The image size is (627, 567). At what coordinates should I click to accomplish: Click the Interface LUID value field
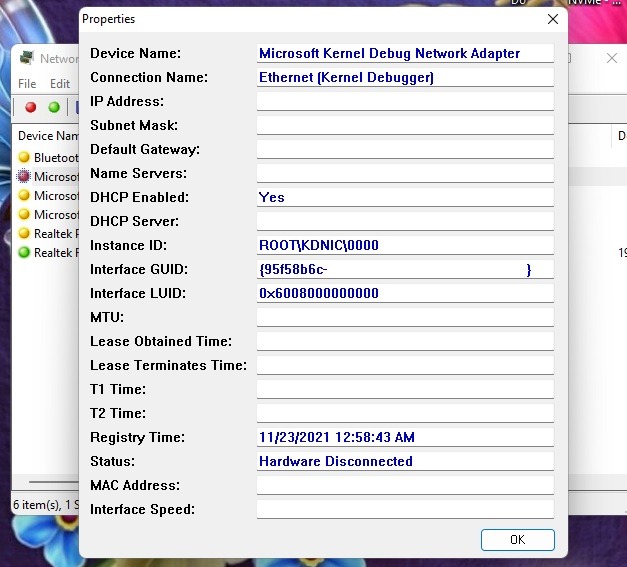point(405,293)
